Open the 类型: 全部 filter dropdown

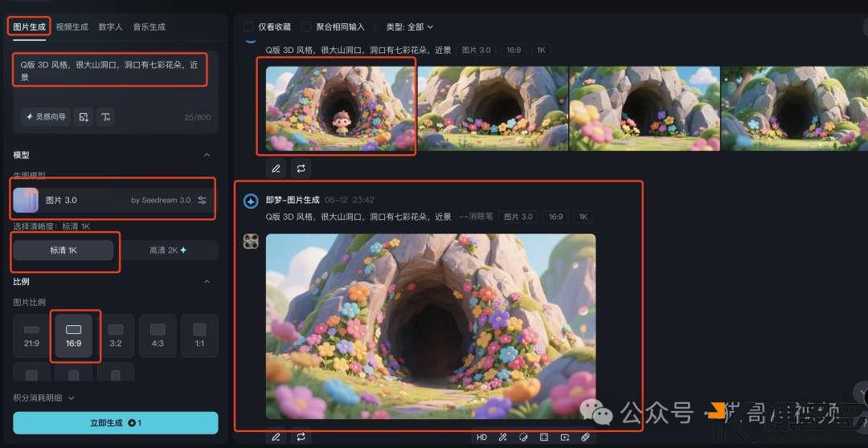click(x=410, y=27)
